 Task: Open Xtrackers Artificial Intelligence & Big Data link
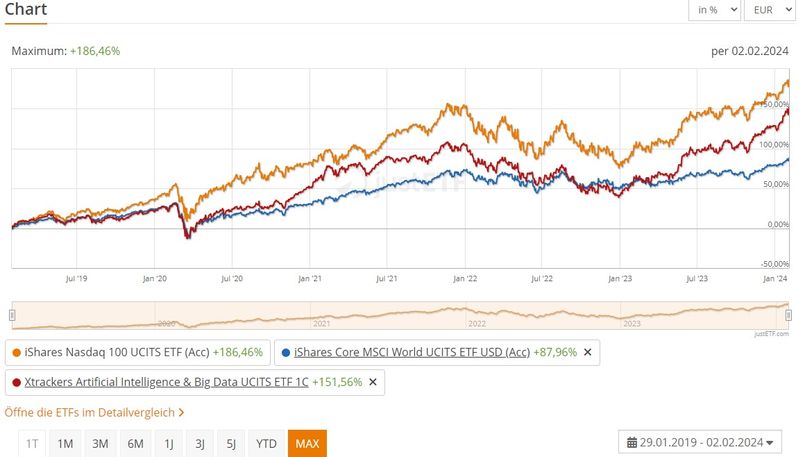pos(160,382)
